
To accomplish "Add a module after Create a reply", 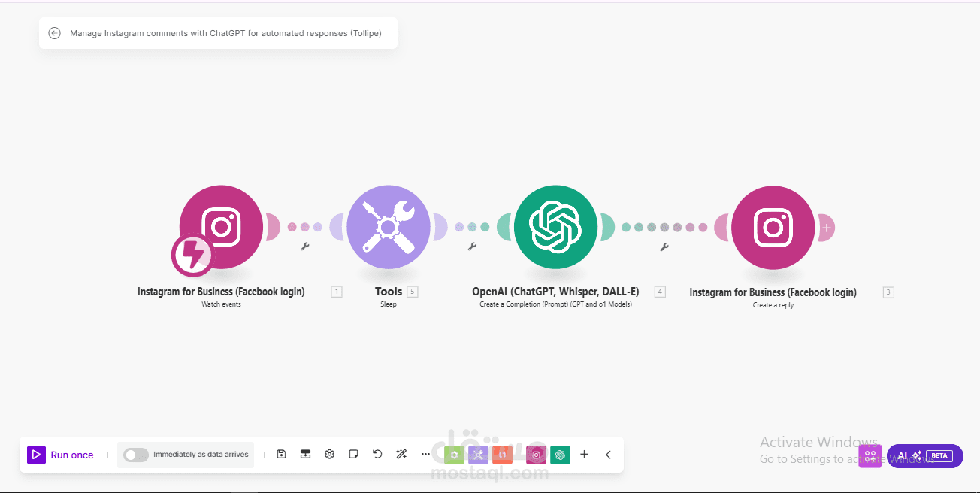I will click(x=826, y=227).
